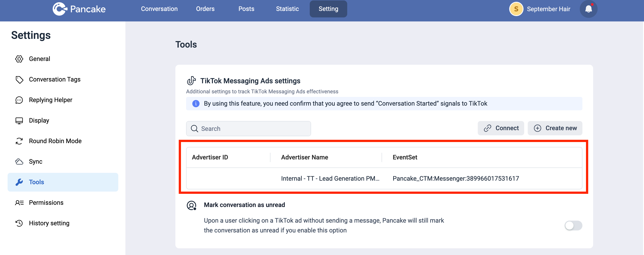
Task: Click the General gear icon
Action: pos(19,59)
